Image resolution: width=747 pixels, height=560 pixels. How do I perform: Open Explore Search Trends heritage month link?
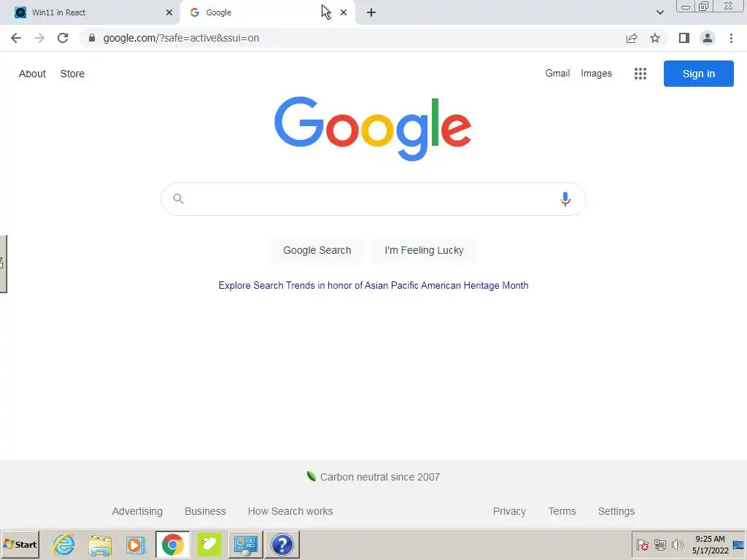coord(373,285)
